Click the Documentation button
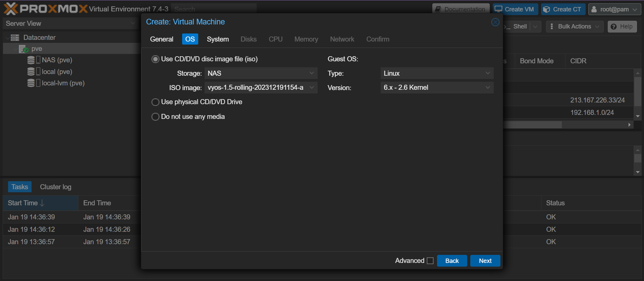Screen dimensions: 644x281 (x=461, y=9)
